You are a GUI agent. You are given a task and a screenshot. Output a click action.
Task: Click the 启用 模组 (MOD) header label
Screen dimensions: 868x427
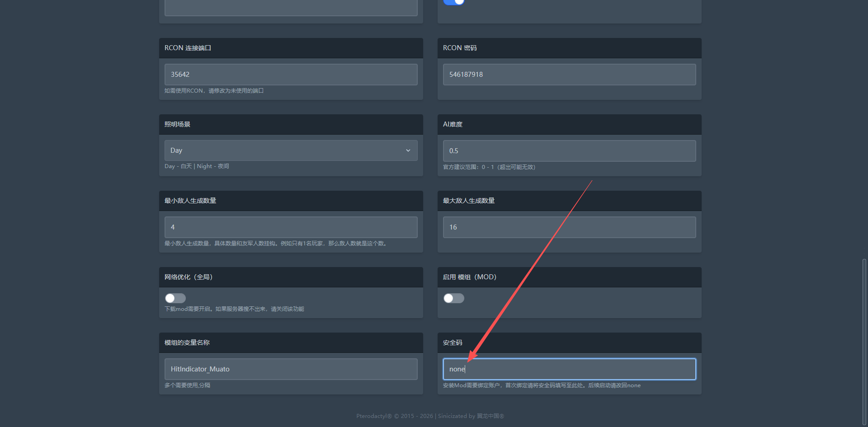[x=469, y=277]
